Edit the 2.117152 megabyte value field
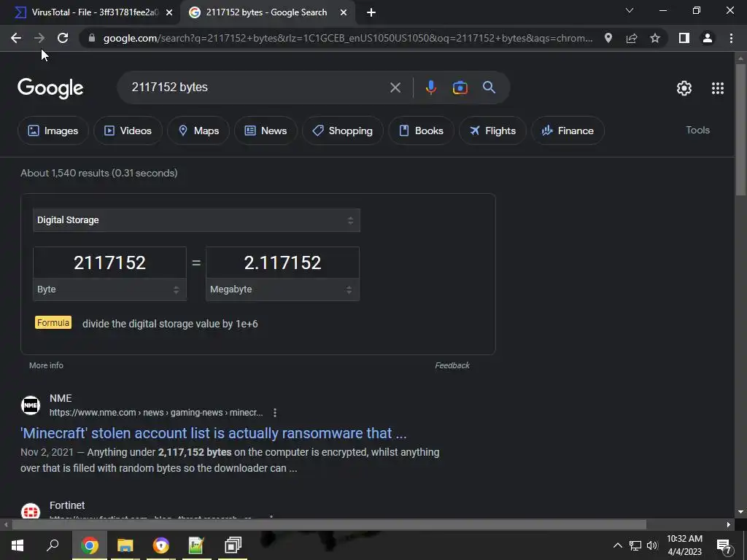747x560 pixels. click(x=282, y=262)
